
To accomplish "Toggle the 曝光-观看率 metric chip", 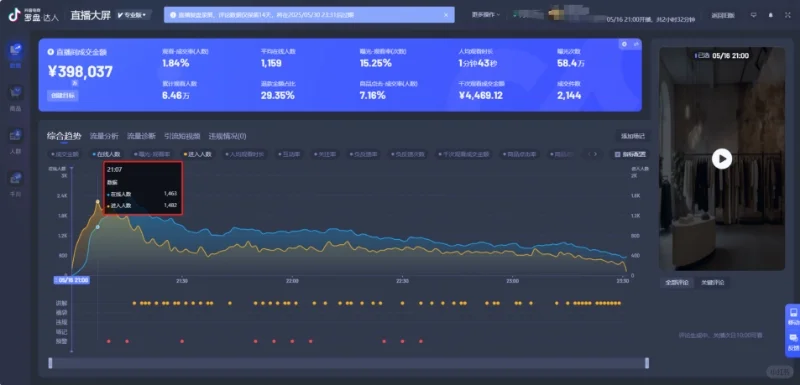I will tap(152, 154).
